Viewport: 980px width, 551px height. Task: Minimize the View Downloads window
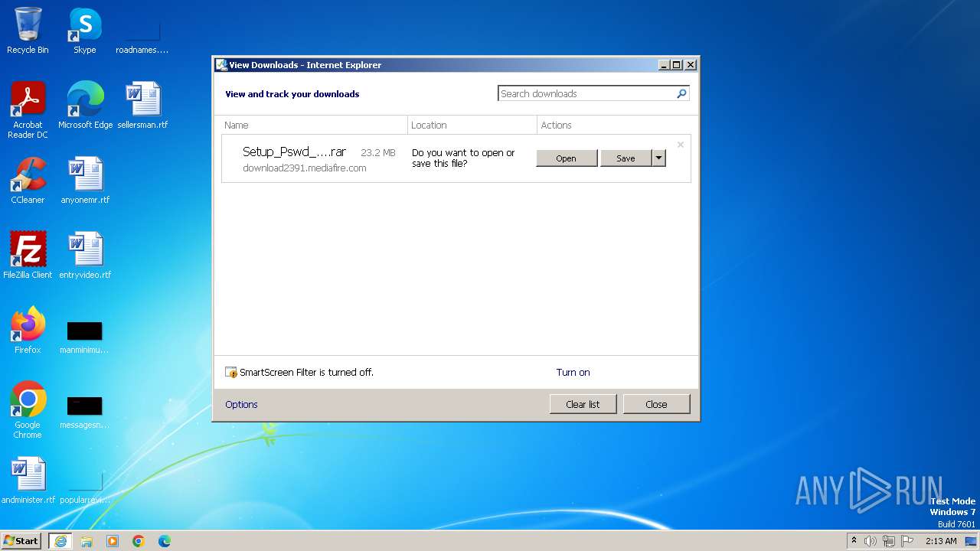click(x=664, y=65)
